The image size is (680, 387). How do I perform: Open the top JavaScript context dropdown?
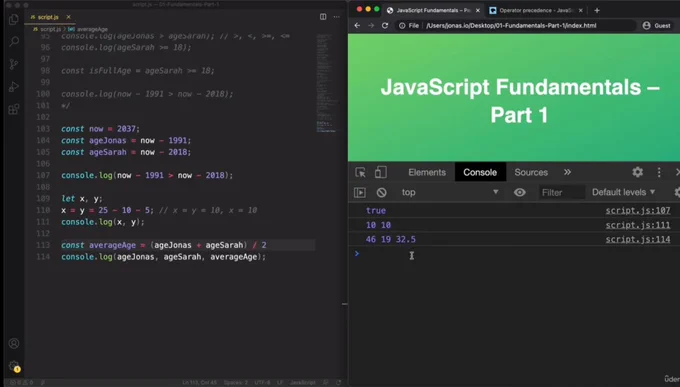click(449, 192)
